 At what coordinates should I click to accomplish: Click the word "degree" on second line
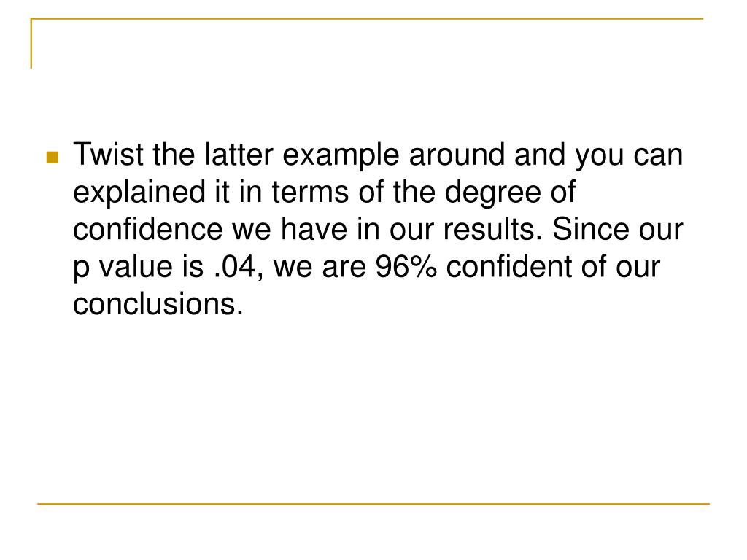(x=492, y=192)
